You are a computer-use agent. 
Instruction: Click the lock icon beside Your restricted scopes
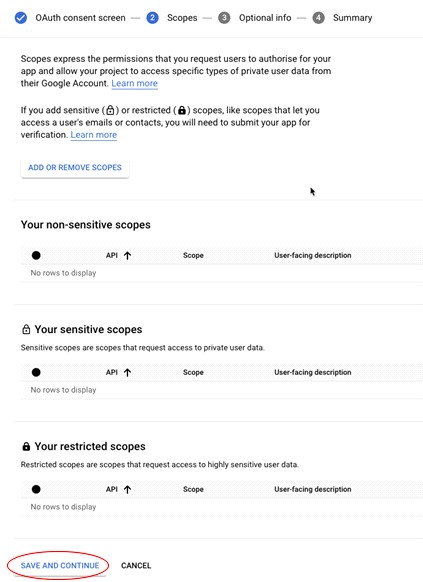pos(26,446)
